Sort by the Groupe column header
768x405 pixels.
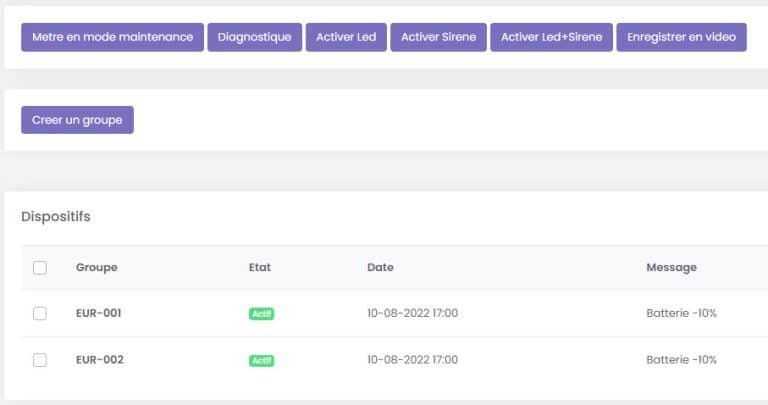[96, 267]
